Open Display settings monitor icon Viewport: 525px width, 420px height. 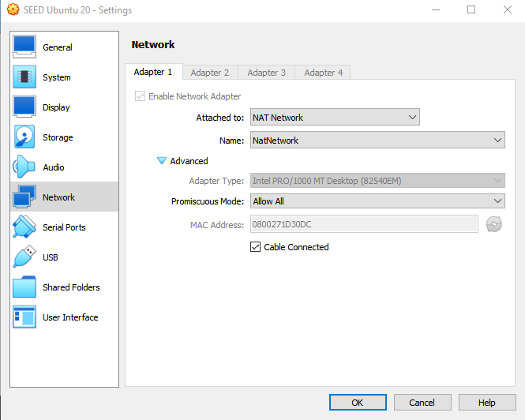point(24,107)
